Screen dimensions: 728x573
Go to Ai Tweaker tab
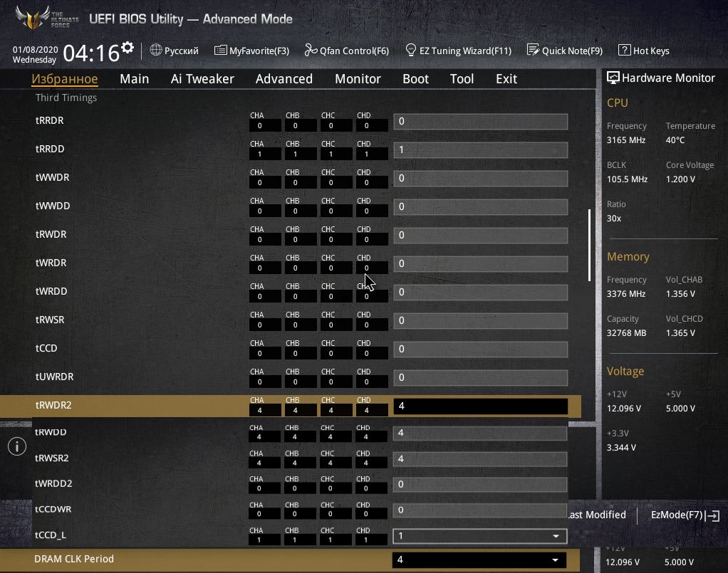202,79
